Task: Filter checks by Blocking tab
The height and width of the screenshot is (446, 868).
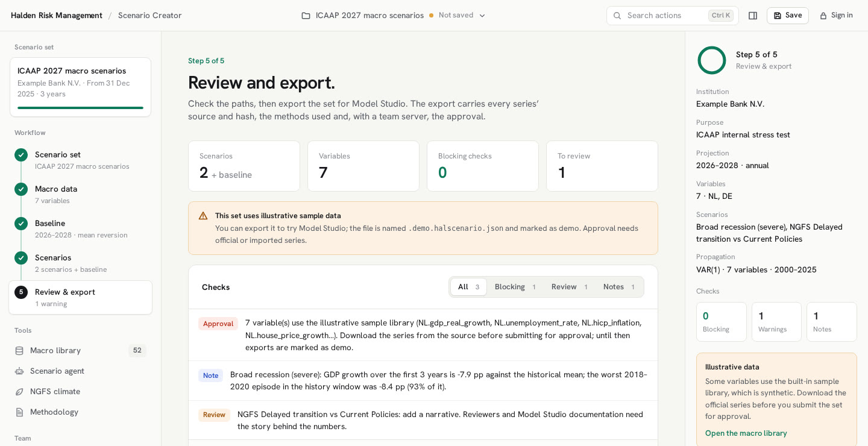Action: tap(515, 287)
